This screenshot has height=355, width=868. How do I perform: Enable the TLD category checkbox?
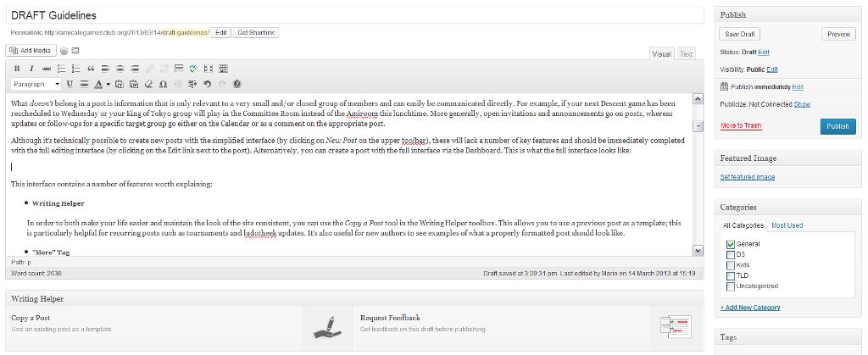coord(731,275)
